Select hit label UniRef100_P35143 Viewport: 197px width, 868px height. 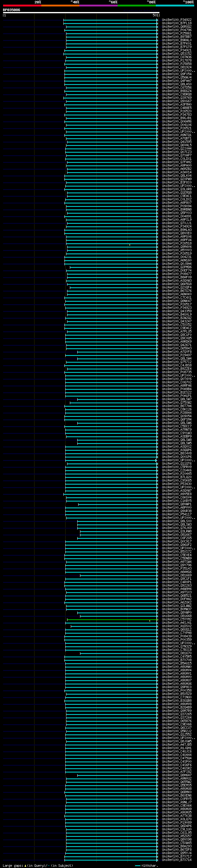[x=177, y=568]
